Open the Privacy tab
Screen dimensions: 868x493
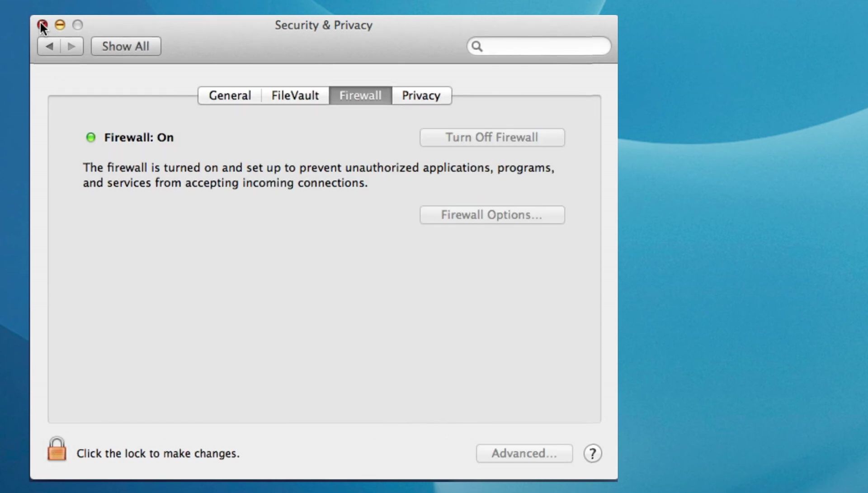click(x=421, y=95)
